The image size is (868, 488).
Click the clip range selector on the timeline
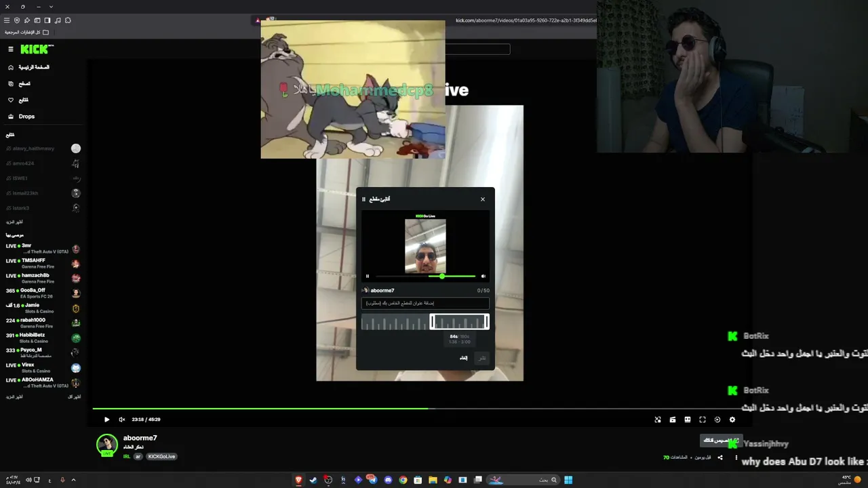click(459, 322)
